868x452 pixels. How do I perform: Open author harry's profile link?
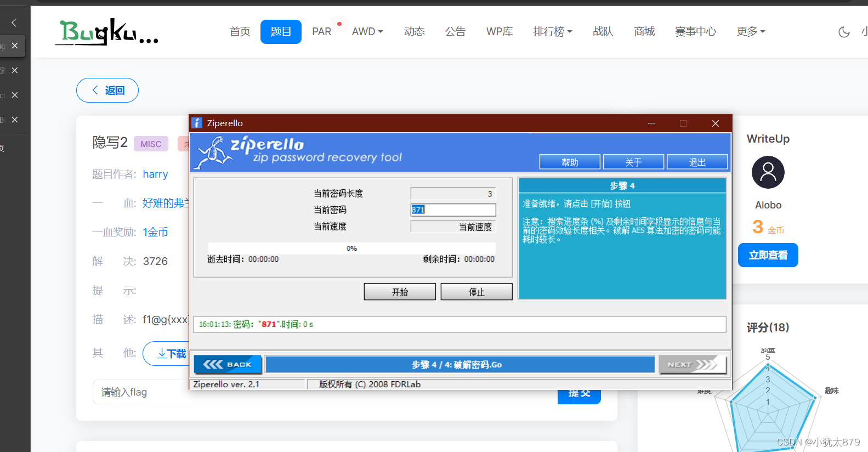(x=155, y=174)
